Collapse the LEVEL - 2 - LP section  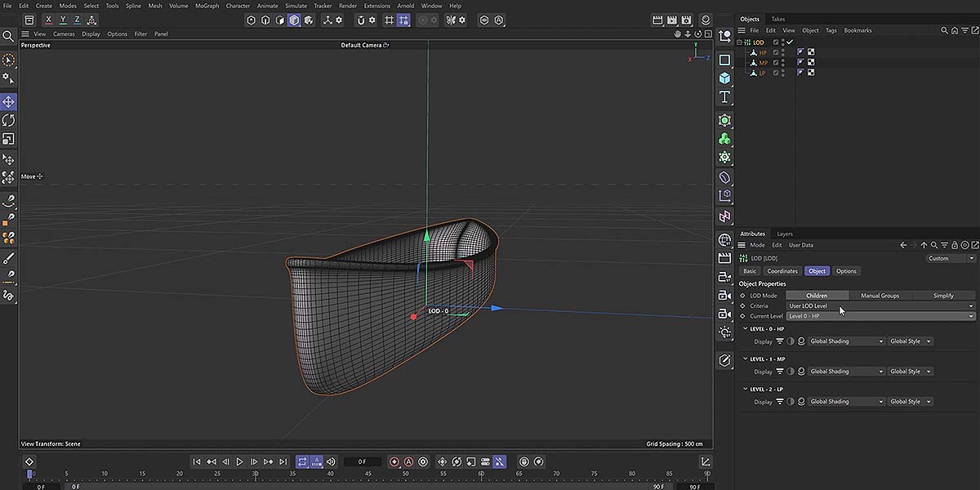click(x=745, y=389)
